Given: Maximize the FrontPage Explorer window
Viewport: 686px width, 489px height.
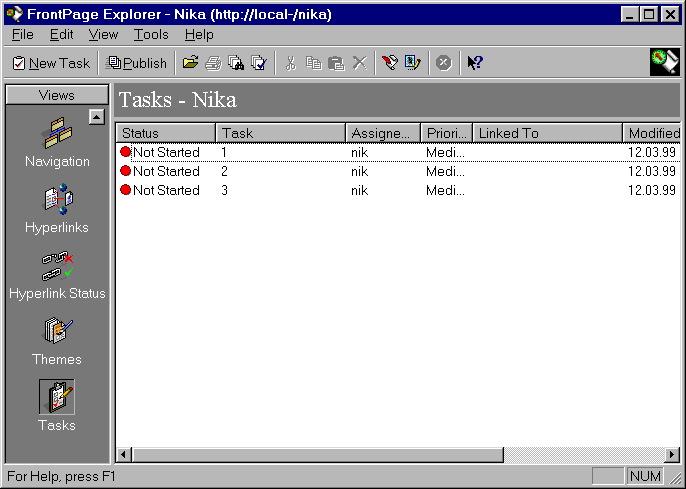Looking at the screenshot, I should (649, 14).
